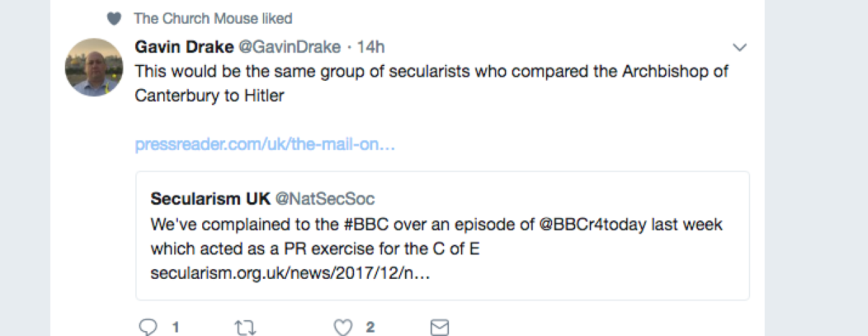Like the tweet with the heart icon
This screenshot has width=868, height=336.
click(342, 327)
